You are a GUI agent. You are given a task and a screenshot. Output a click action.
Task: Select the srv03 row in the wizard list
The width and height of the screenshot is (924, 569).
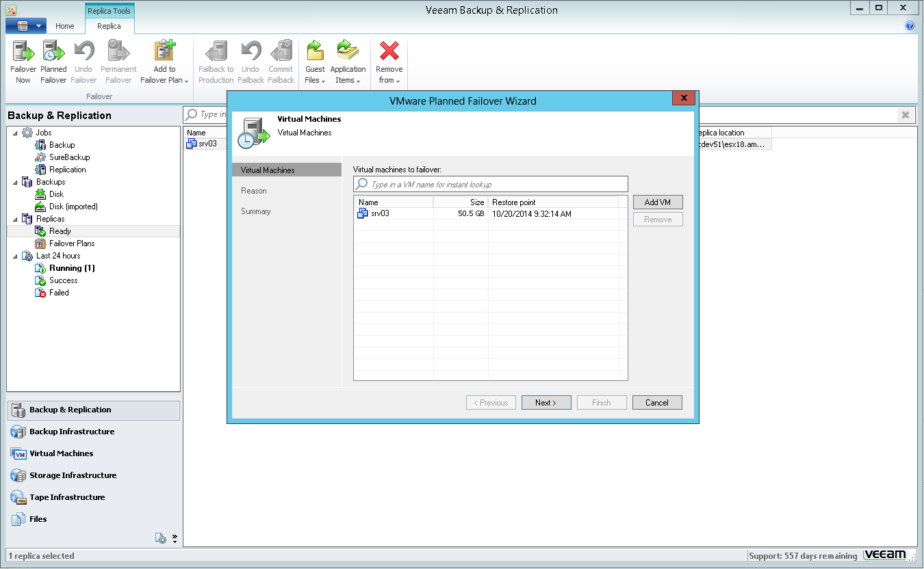(x=486, y=213)
